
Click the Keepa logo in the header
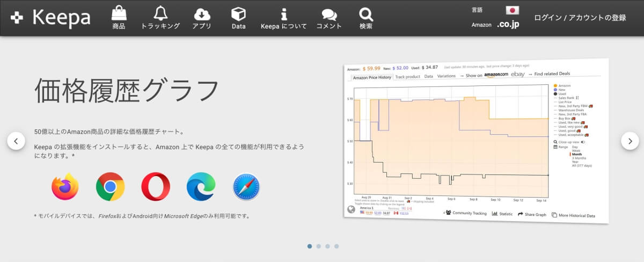point(50,18)
